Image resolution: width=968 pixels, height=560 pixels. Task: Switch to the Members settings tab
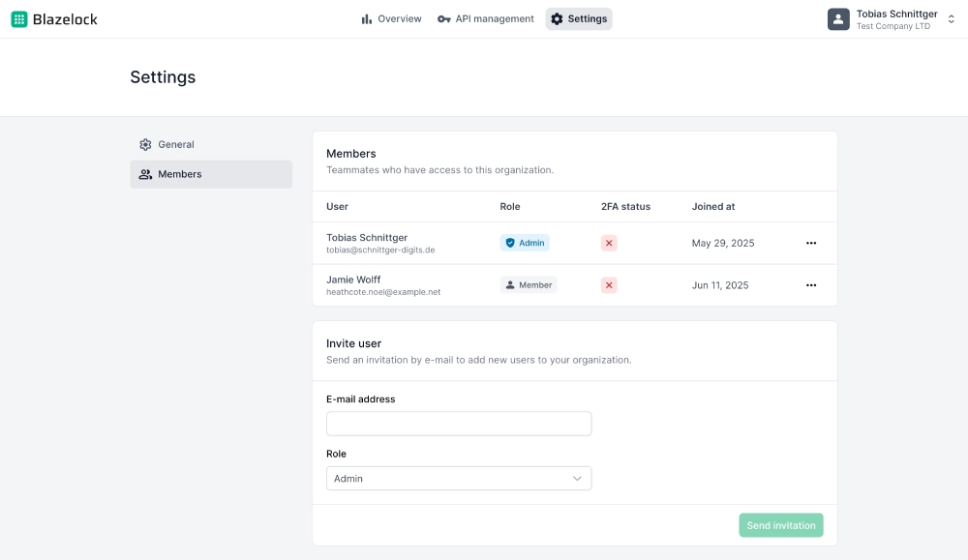tap(179, 174)
